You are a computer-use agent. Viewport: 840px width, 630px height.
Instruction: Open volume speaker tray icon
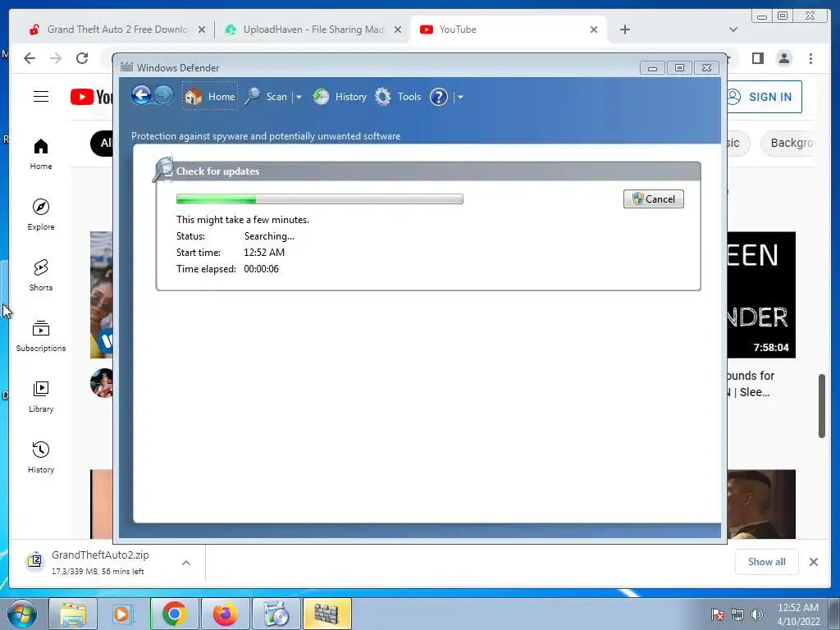pyautogui.click(x=757, y=614)
